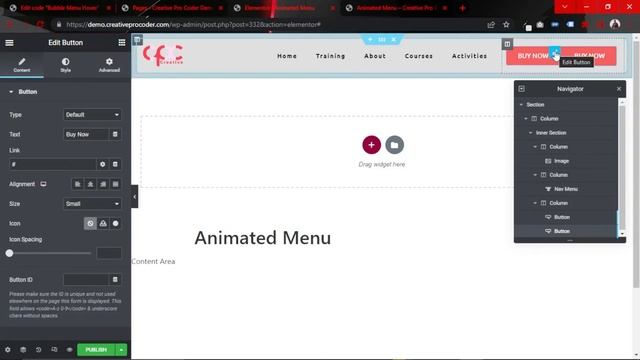
Task: Open the Training menu item
Action: pyautogui.click(x=331, y=56)
